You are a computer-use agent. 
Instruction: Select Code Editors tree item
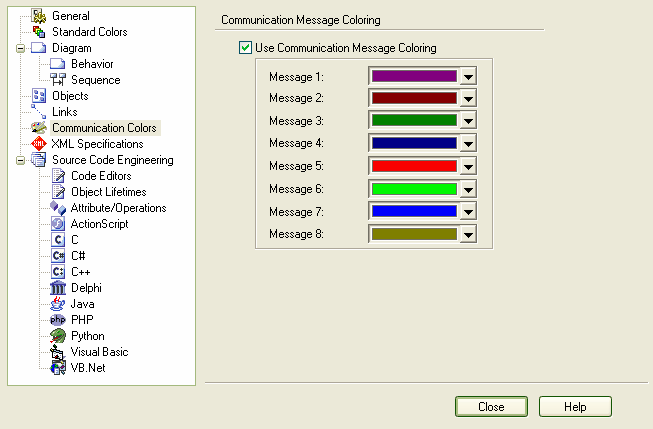pos(101,176)
